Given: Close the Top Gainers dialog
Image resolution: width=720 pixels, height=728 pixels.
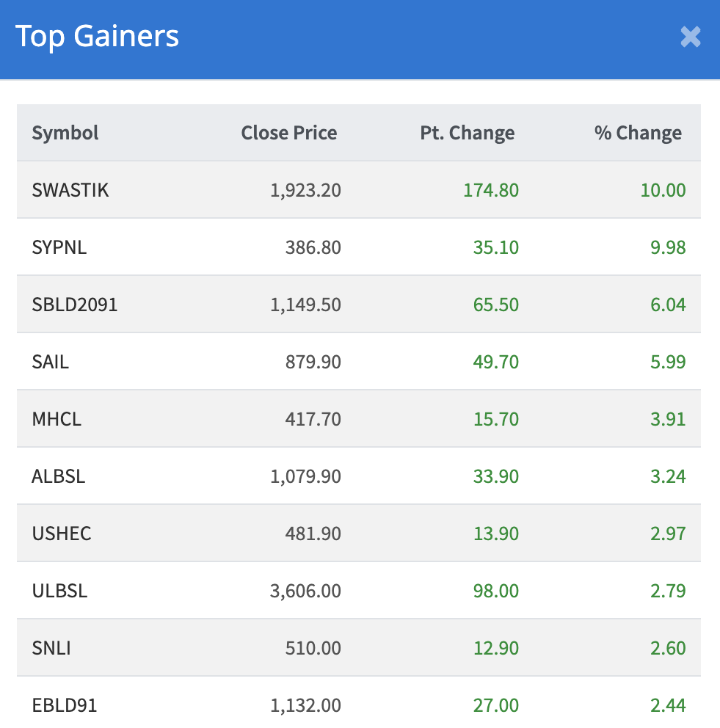Looking at the screenshot, I should [690, 37].
